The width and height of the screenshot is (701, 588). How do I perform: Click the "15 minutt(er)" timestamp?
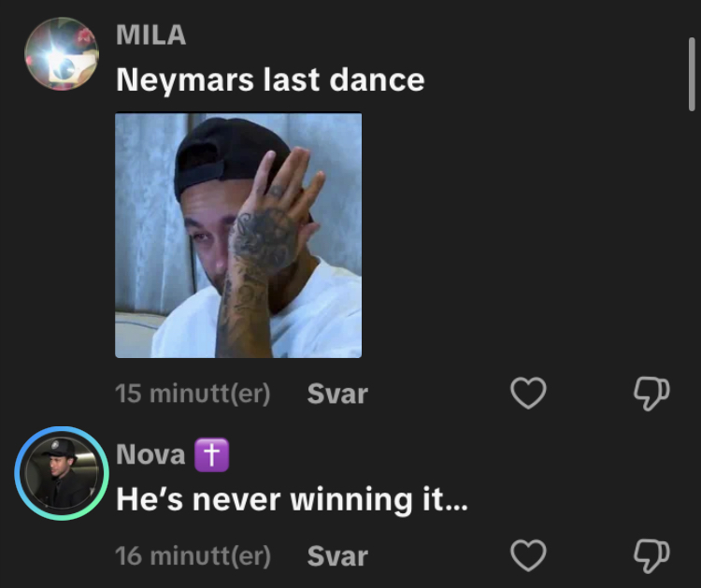193,394
